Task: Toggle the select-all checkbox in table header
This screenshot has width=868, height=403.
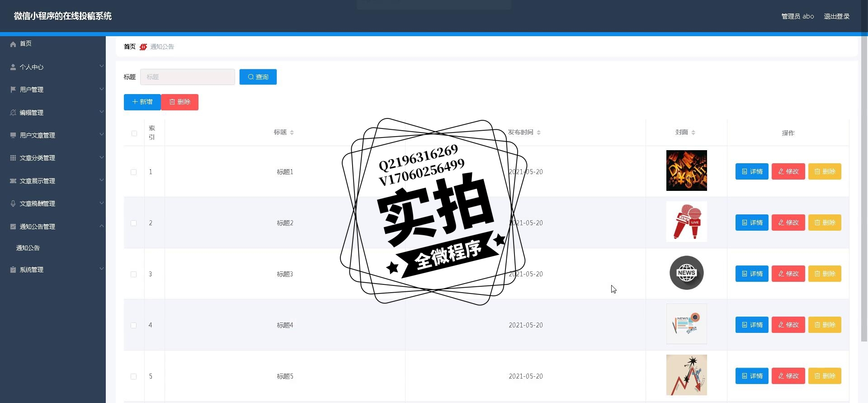Action: [134, 133]
